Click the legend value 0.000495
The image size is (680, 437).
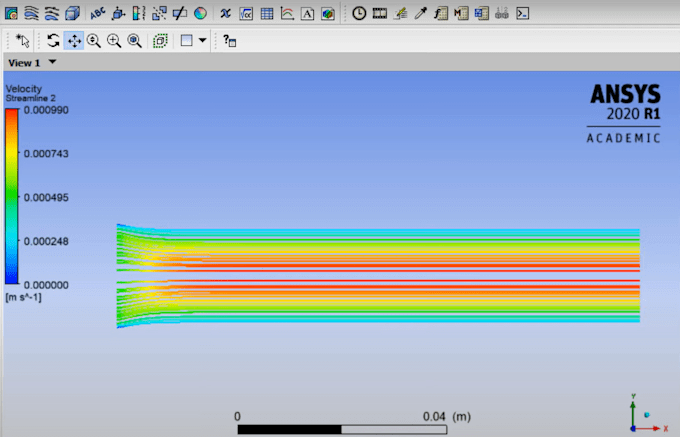coord(46,198)
